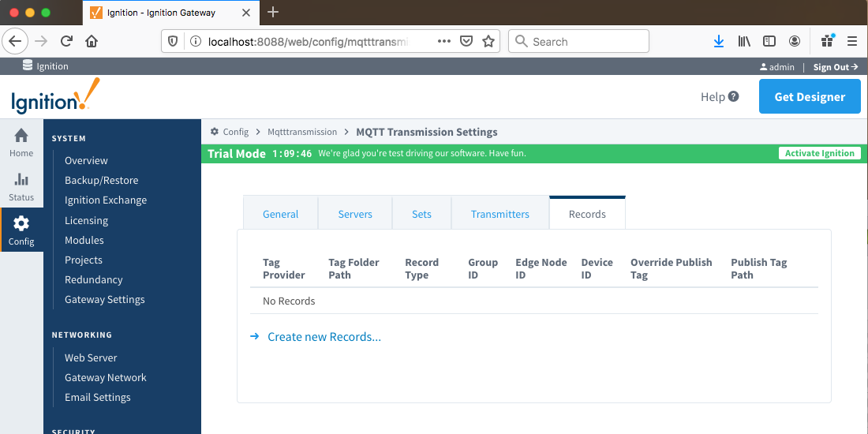The height and width of the screenshot is (434, 868).
Task: Click the Record Type column header
Action: click(422, 268)
